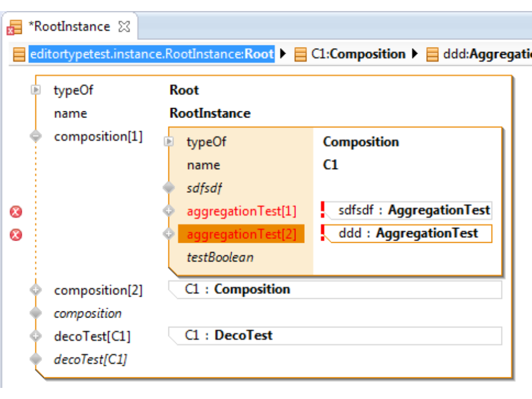Viewport: 532px width, 399px height.
Task: Expand the Root typeOf row
Action: pos(36,90)
